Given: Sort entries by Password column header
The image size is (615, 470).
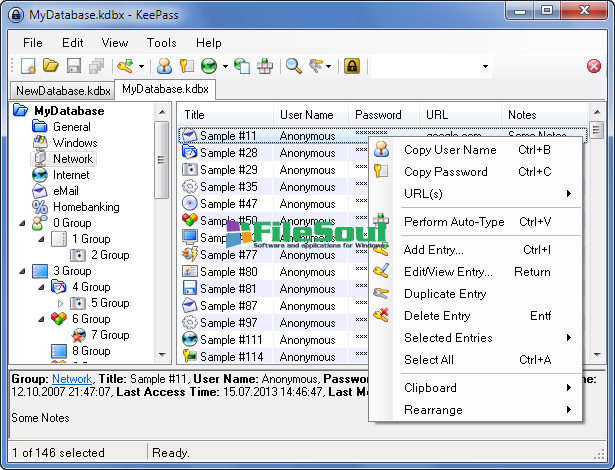Looking at the screenshot, I should [384, 115].
